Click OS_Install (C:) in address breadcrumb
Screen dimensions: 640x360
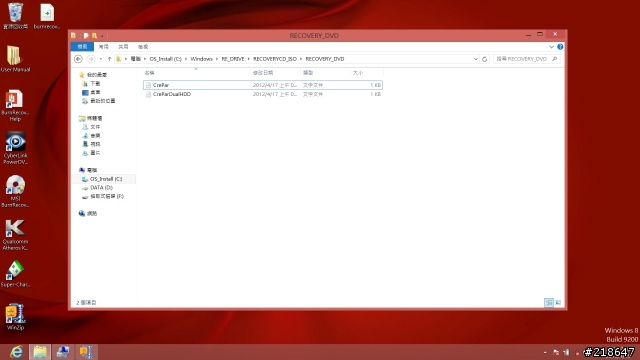165,59
